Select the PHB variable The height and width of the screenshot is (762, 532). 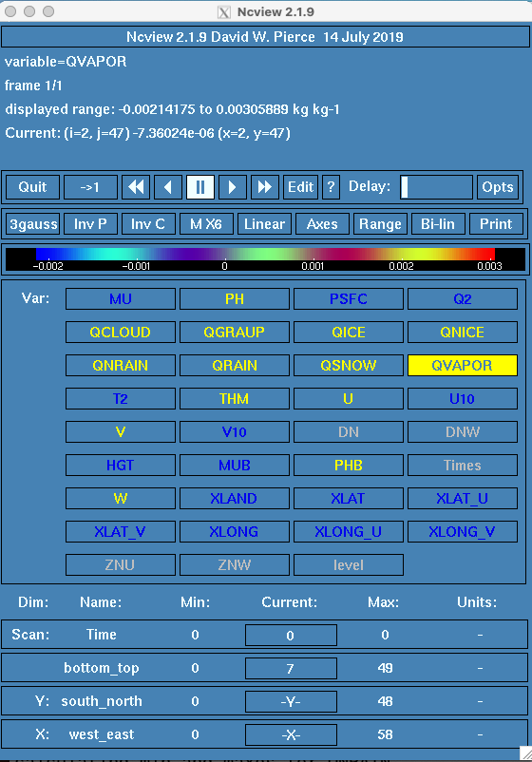click(x=349, y=465)
